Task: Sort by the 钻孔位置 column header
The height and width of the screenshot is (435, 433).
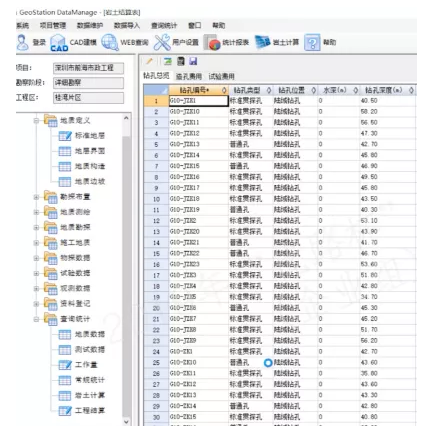Action: [295, 90]
